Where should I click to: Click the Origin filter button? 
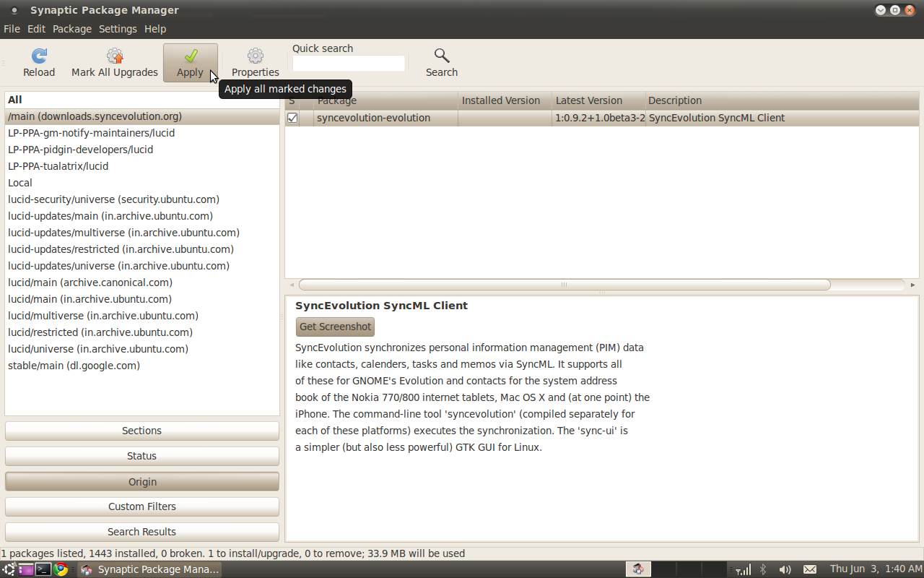pos(142,482)
